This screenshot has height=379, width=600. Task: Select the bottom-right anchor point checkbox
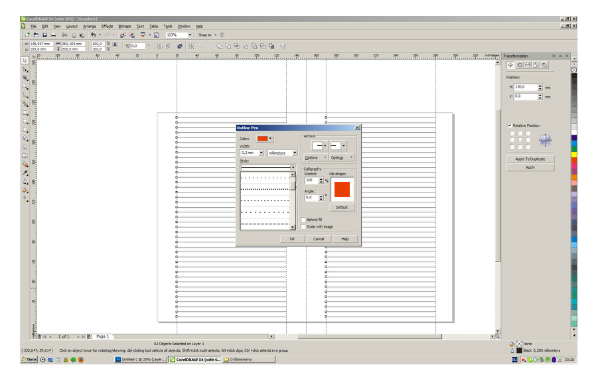click(x=528, y=147)
